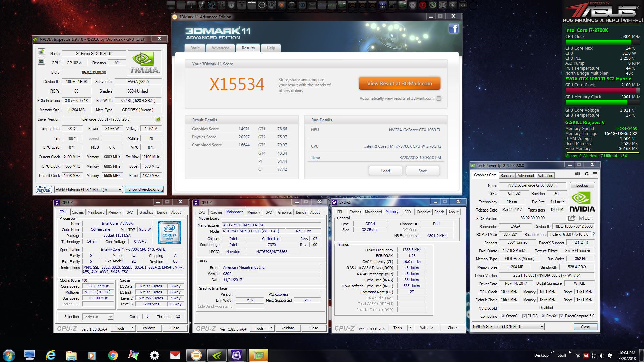This screenshot has width=644, height=362.
Task: Open Windows Explorer folder icon on taskbar
Action: (x=71, y=355)
